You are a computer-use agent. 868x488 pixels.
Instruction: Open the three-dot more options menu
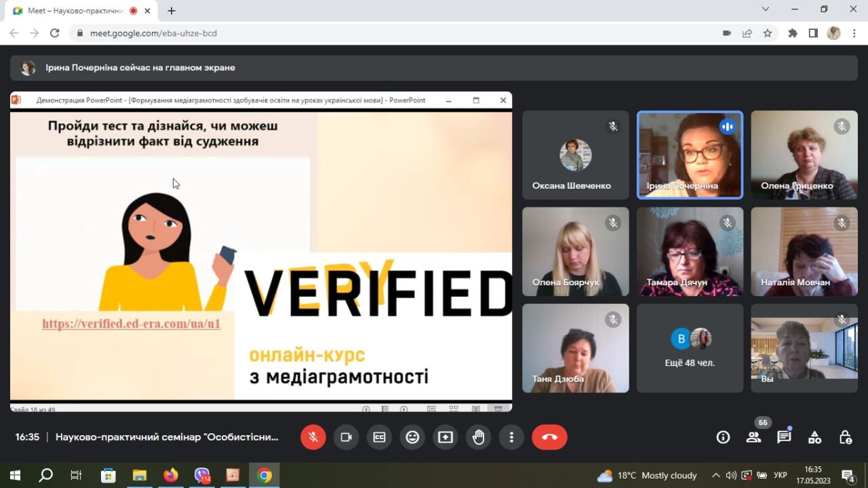[x=511, y=437]
